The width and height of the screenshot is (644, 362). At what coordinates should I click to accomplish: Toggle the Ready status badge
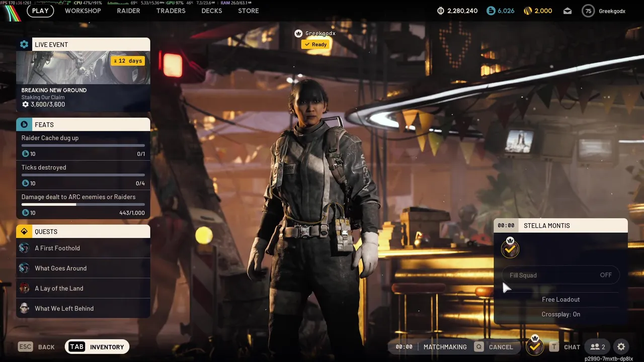click(315, 44)
